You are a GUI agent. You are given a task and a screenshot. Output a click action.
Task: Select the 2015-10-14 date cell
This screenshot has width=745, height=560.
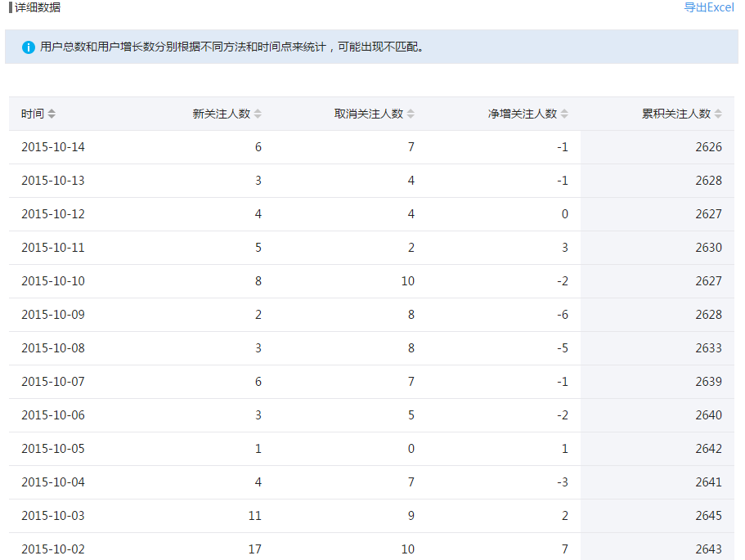52,146
